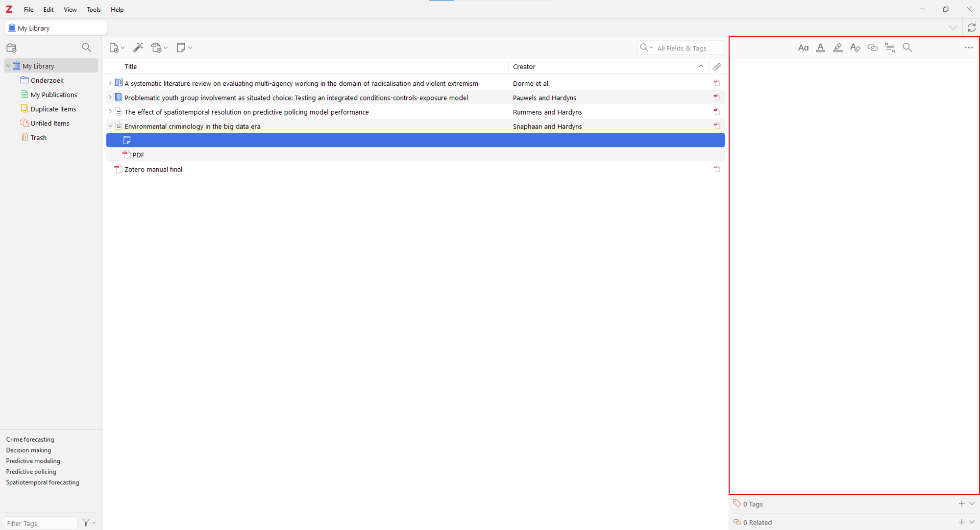Click the PDF indicator on Dorme et al. row
This screenshot has height=530, width=980.
click(x=717, y=83)
